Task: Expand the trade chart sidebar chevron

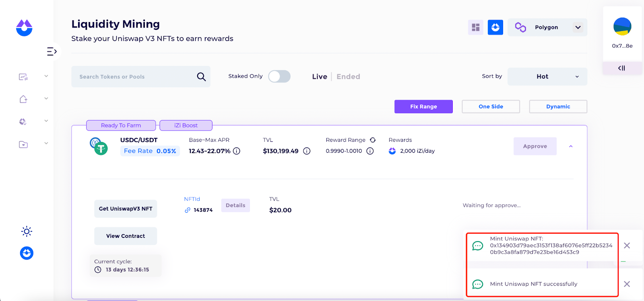Action: 46,76
